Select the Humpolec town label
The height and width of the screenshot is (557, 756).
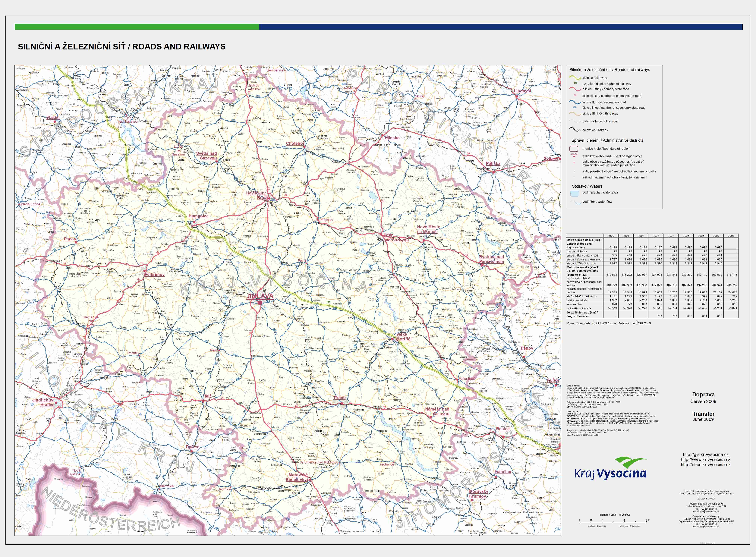(x=199, y=216)
